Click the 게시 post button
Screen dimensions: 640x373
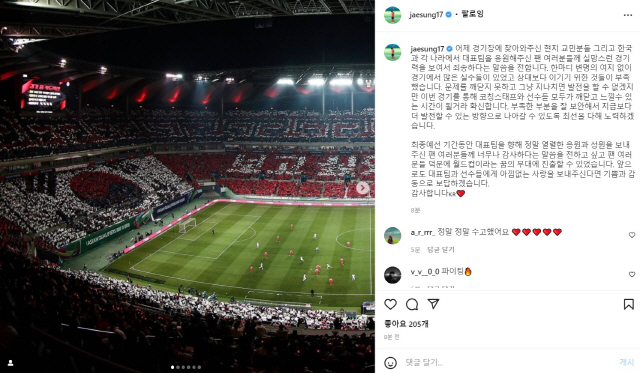tap(627, 362)
